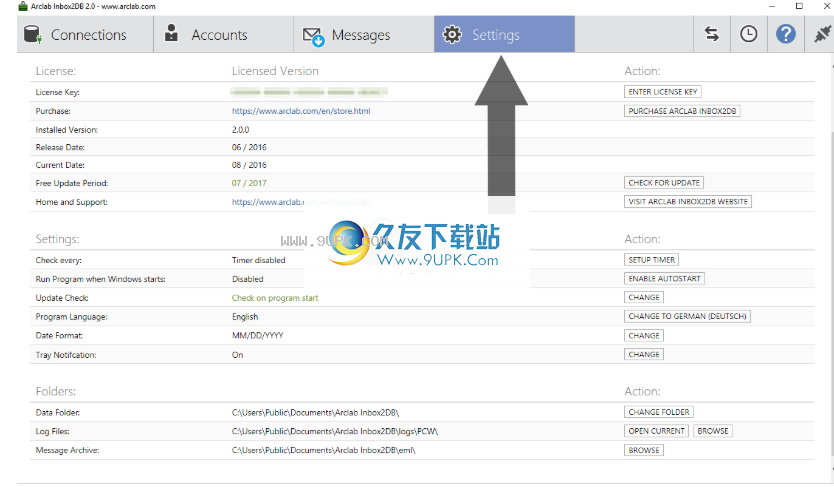Open the help question mark icon
The image size is (834, 487).
pos(785,34)
